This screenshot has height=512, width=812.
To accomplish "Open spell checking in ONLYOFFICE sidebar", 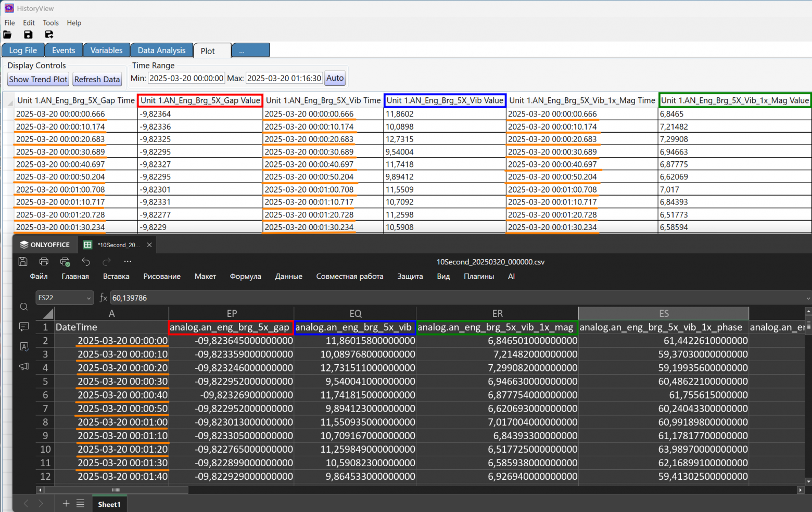I will coord(24,347).
